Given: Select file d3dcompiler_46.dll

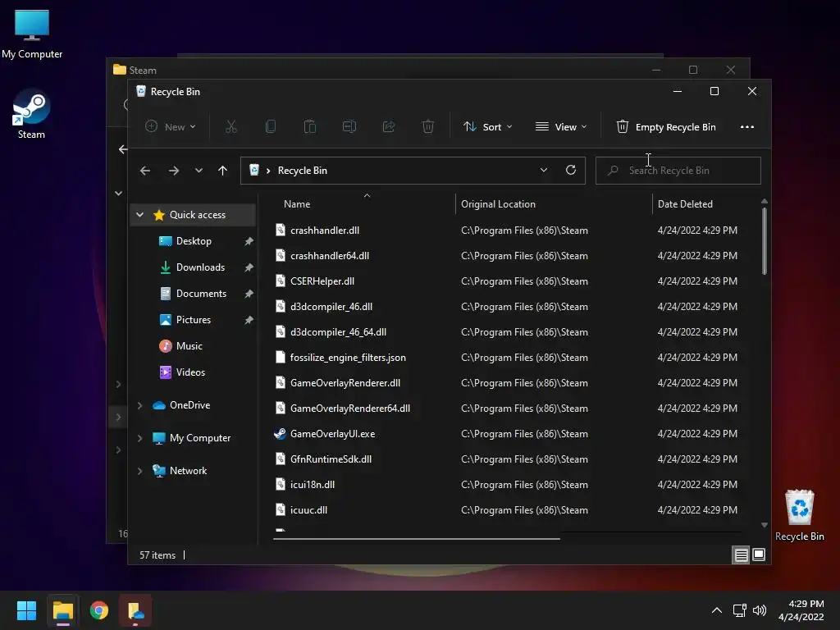Looking at the screenshot, I should [x=331, y=307].
